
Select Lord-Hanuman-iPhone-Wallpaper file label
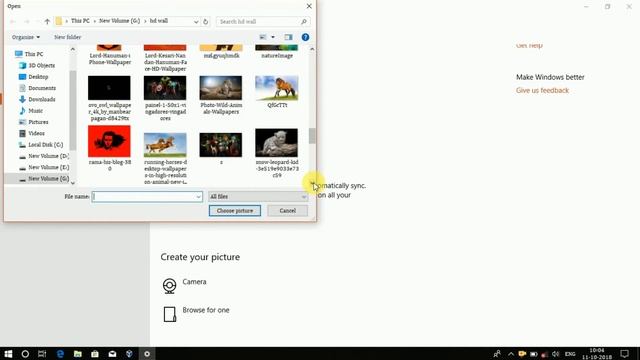pyautogui.click(x=110, y=59)
